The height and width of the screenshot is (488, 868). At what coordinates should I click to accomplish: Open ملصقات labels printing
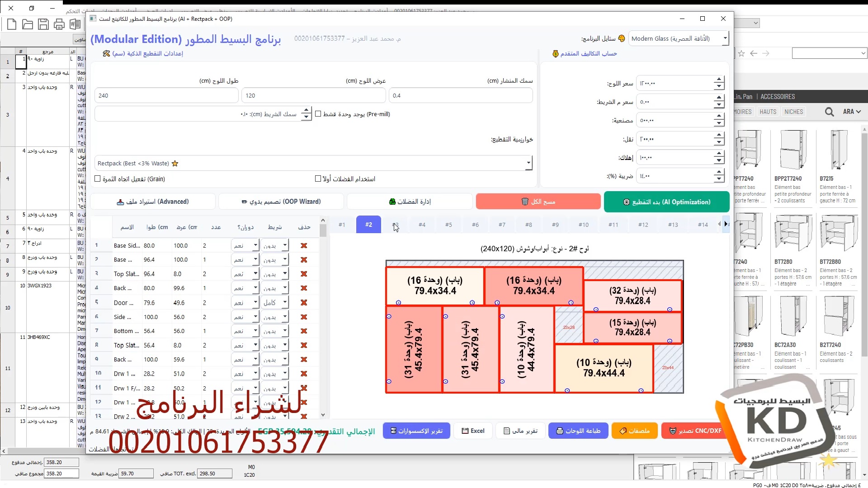click(634, 431)
